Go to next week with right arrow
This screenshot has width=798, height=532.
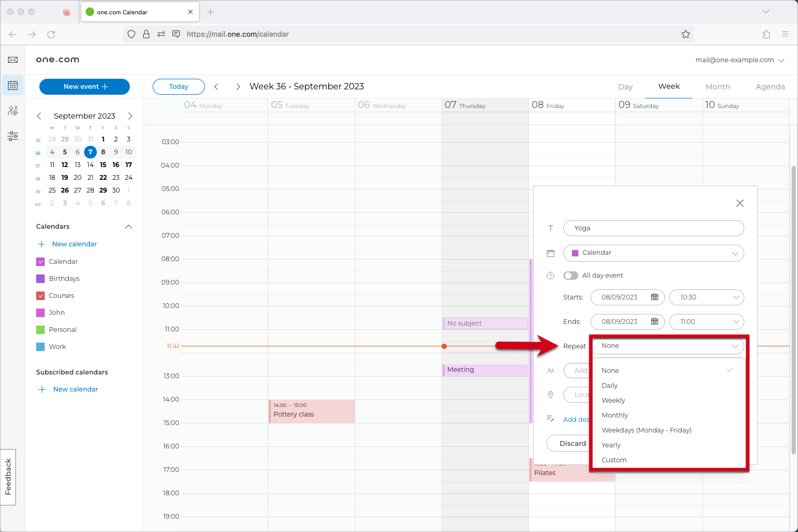coord(238,87)
